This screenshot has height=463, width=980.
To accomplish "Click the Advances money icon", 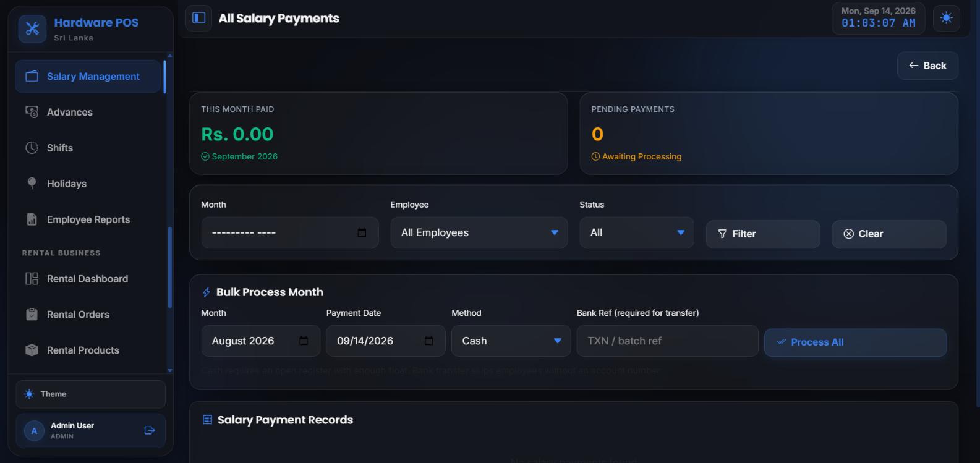I will [32, 112].
